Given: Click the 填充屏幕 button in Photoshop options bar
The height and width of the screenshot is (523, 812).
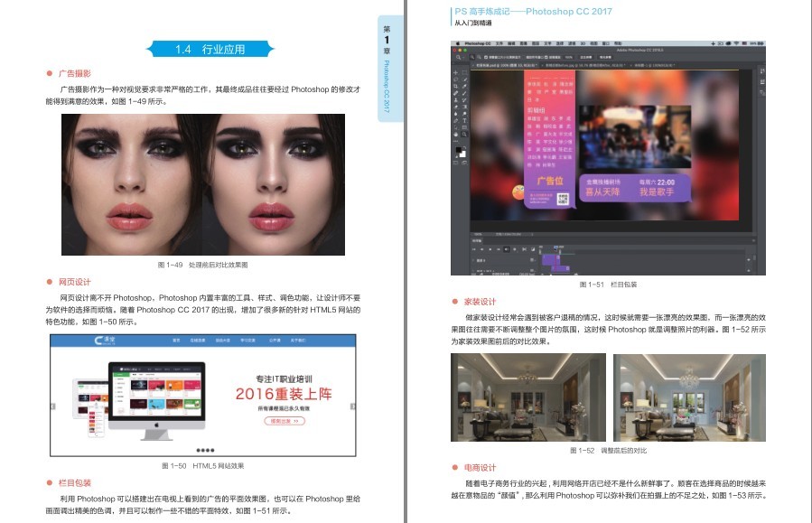Looking at the screenshot, I should pos(605,57).
